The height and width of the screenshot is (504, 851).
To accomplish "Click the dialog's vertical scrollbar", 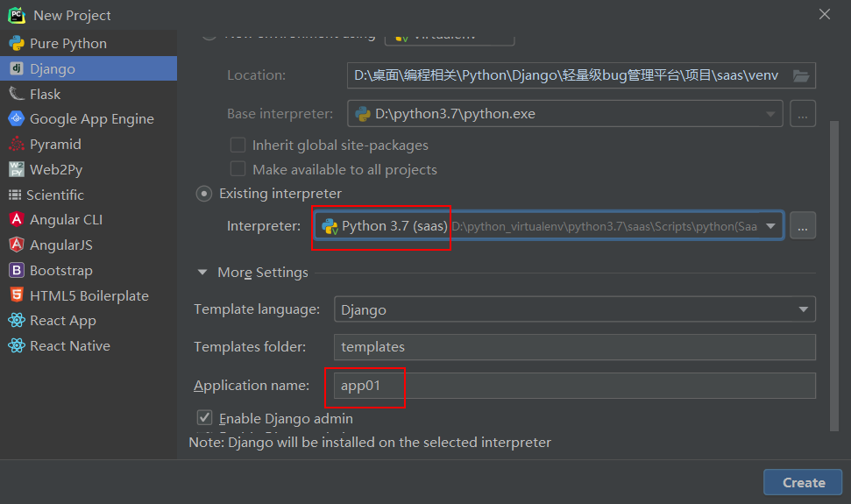I will (834, 275).
